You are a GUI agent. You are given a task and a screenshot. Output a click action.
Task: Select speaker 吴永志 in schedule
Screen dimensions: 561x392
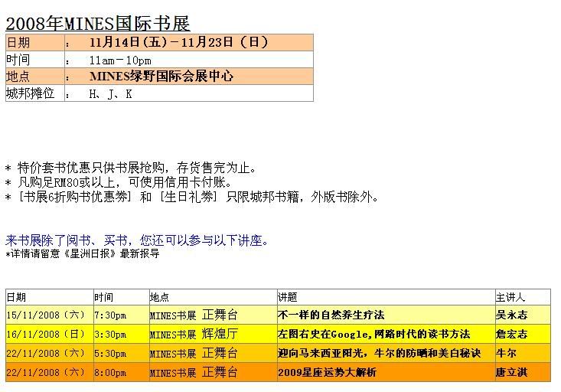pyautogui.click(x=511, y=315)
